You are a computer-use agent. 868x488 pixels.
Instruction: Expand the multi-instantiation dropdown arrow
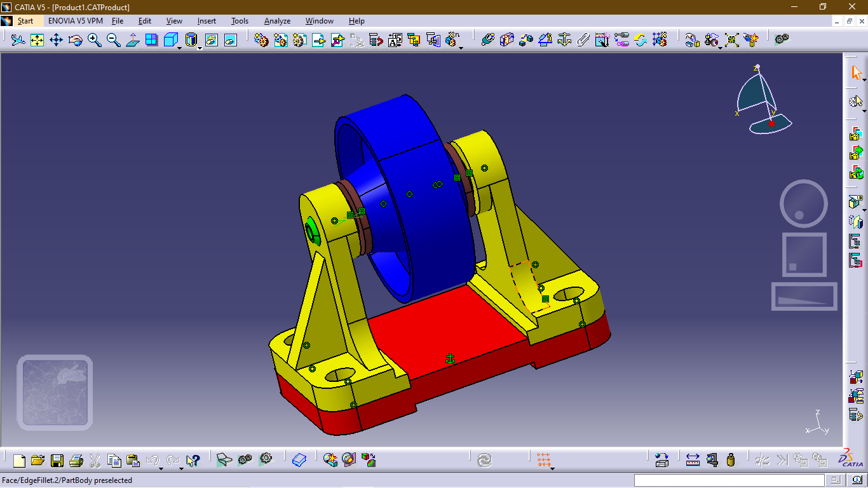pyautogui.click(x=461, y=48)
